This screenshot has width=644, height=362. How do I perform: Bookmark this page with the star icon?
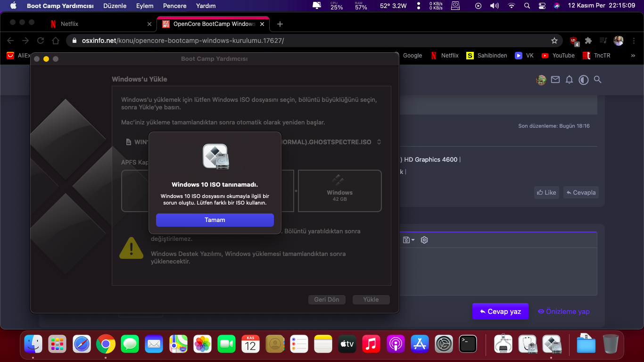point(554,41)
